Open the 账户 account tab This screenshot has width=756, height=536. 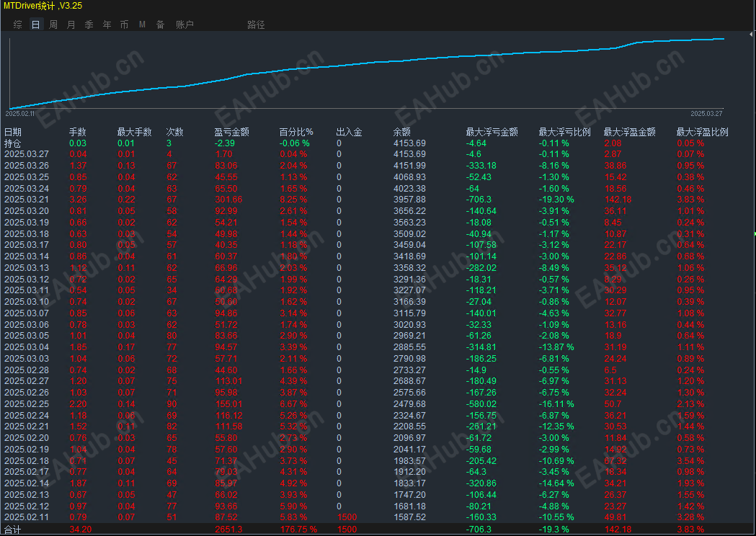coord(184,24)
